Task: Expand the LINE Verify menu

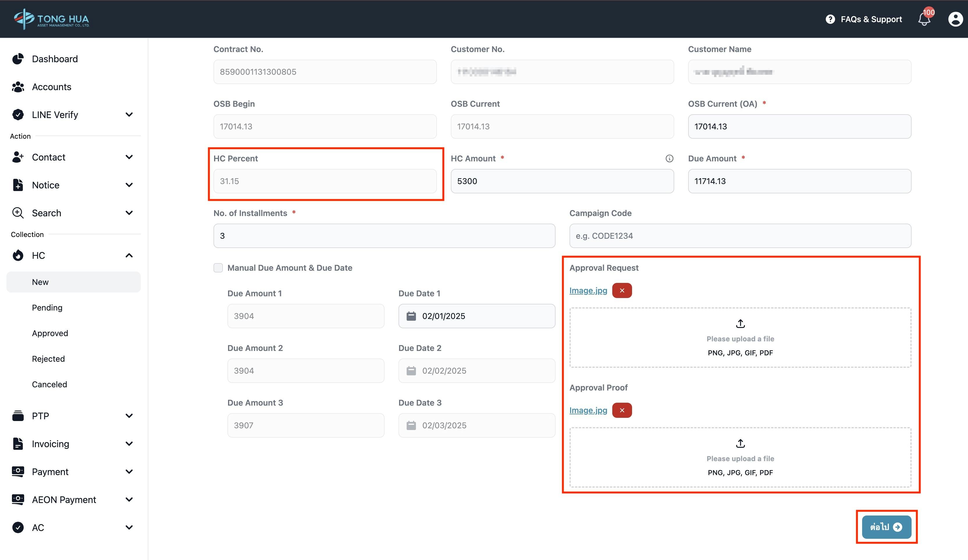Action: [129, 115]
